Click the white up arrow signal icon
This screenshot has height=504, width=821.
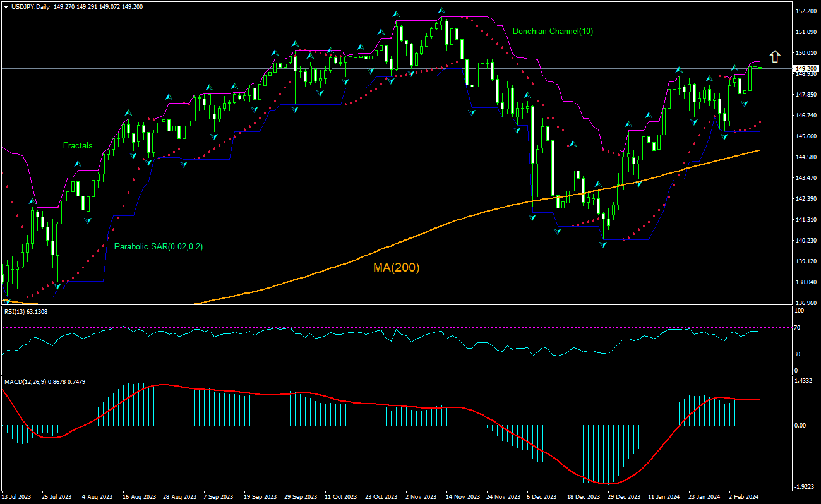775,56
